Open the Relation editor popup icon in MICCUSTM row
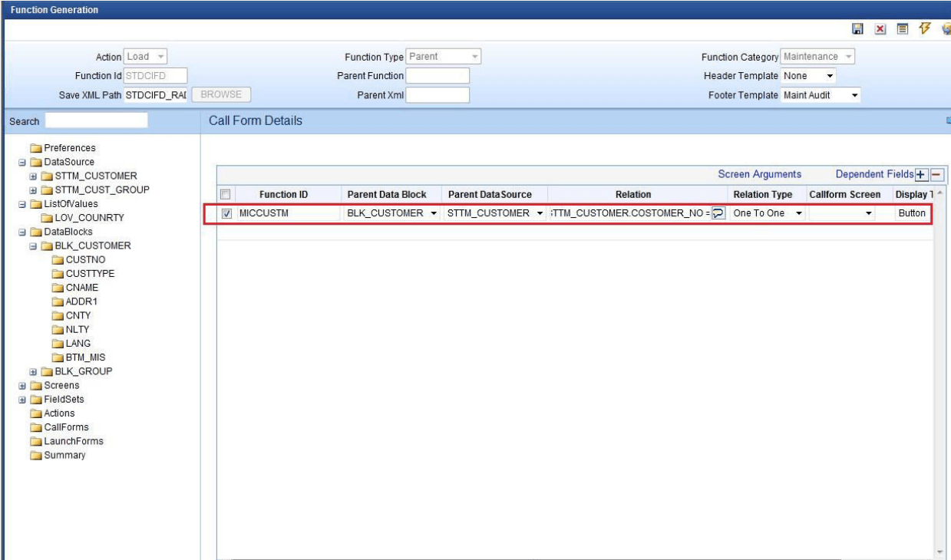 click(x=719, y=213)
